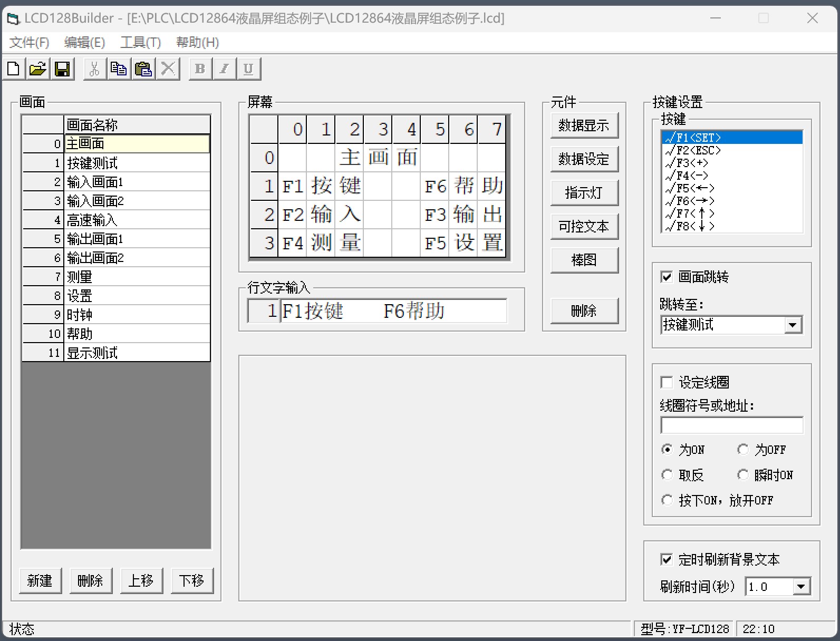Viewport: 840px width, 641px height.
Task: Click the 新建 button under screen list
Action: [40, 580]
